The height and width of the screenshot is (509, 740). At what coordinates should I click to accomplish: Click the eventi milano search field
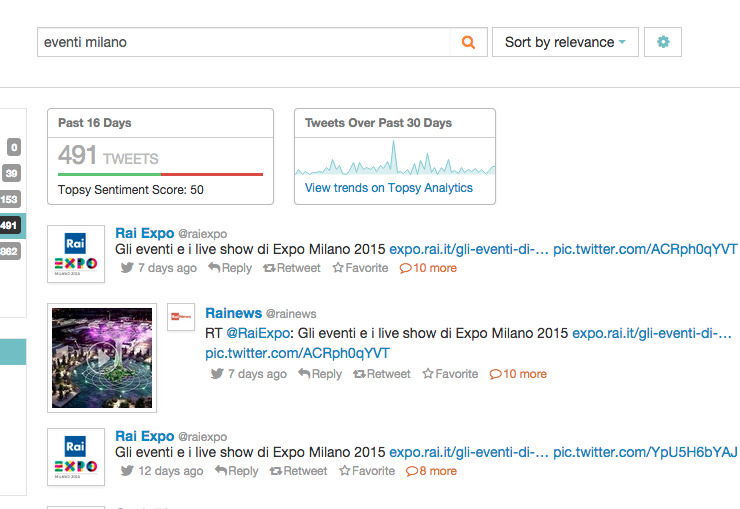point(244,42)
